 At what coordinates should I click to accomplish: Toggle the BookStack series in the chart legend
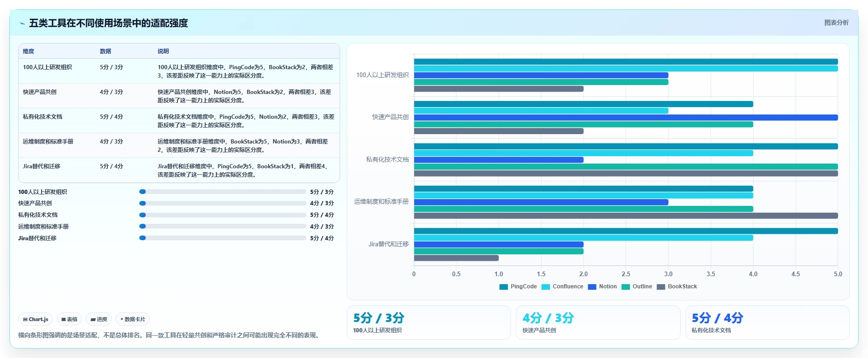tap(677, 286)
